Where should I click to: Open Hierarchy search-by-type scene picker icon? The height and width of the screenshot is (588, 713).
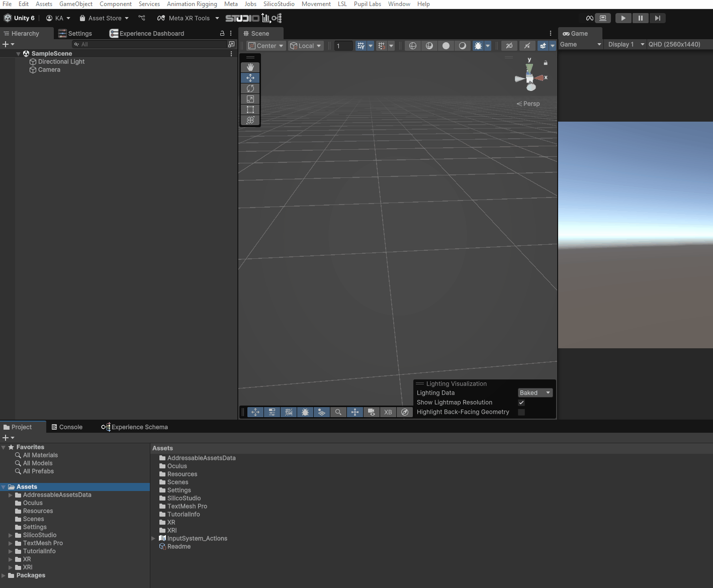click(x=231, y=44)
